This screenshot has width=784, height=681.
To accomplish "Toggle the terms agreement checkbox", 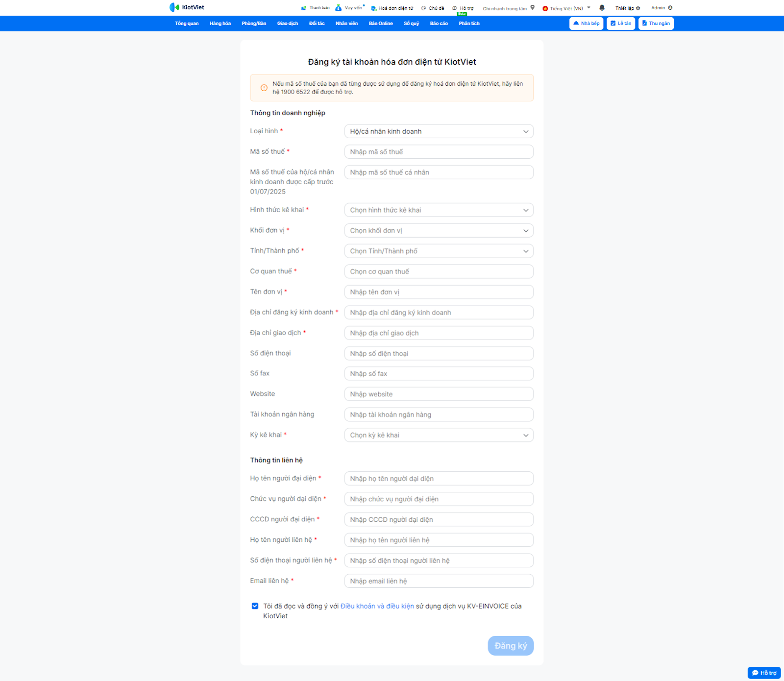I will tap(255, 606).
